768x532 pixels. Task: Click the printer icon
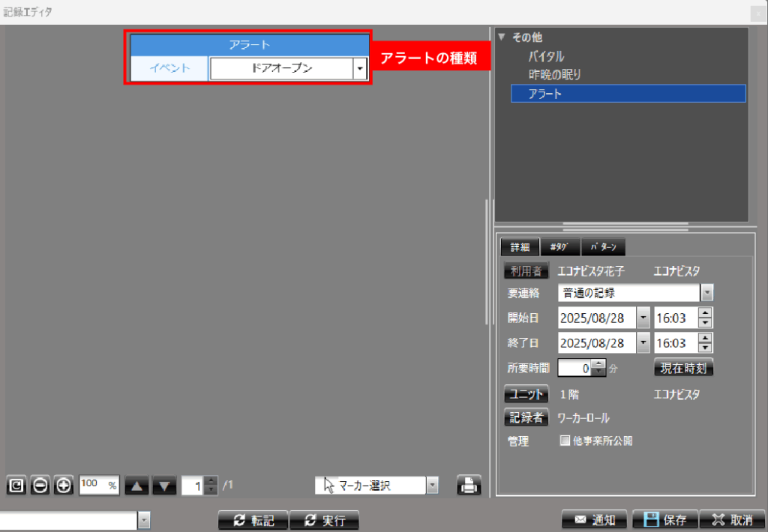coord(469,486)
